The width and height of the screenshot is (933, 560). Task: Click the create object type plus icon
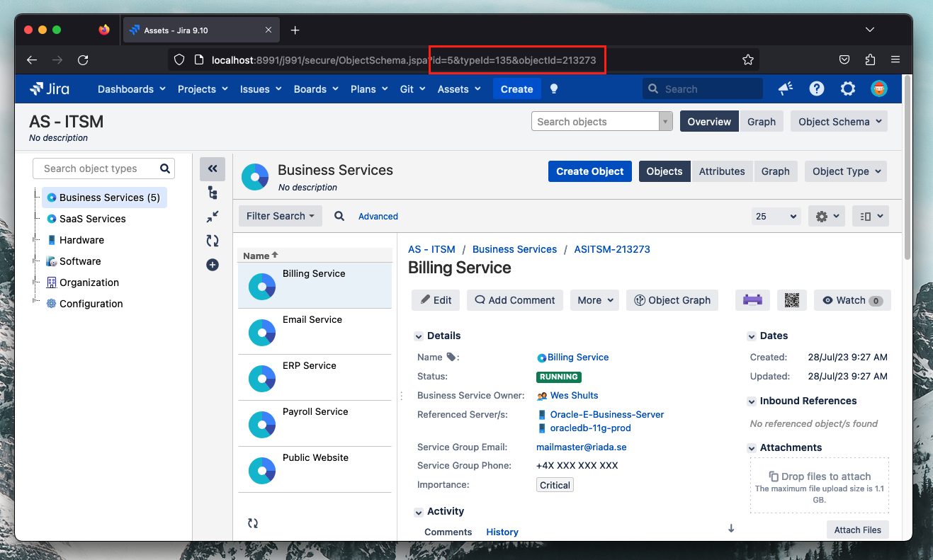(x=212, y=265)
